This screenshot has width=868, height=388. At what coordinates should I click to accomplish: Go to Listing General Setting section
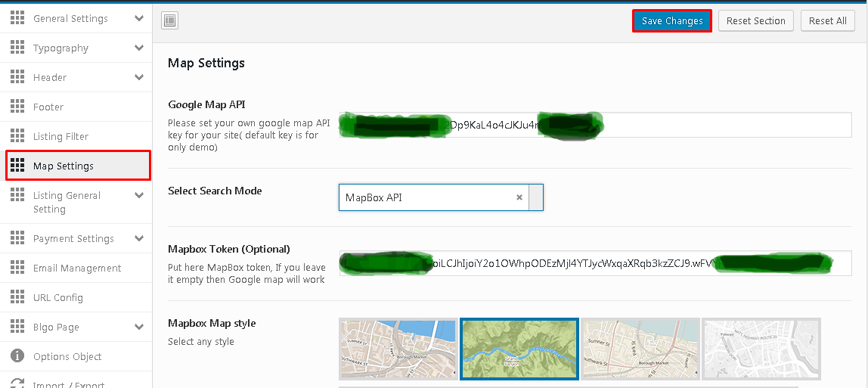pyautogui.click(x=67, y=202)
